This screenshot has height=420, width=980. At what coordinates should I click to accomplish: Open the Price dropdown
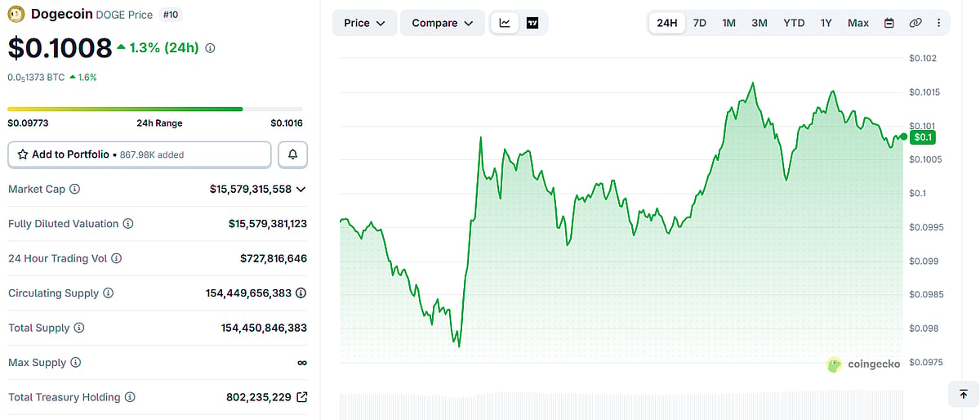click(364, 23)
